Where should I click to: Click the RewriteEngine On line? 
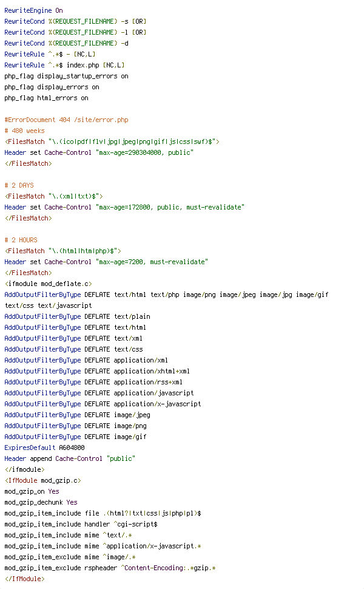coord(33,10)
